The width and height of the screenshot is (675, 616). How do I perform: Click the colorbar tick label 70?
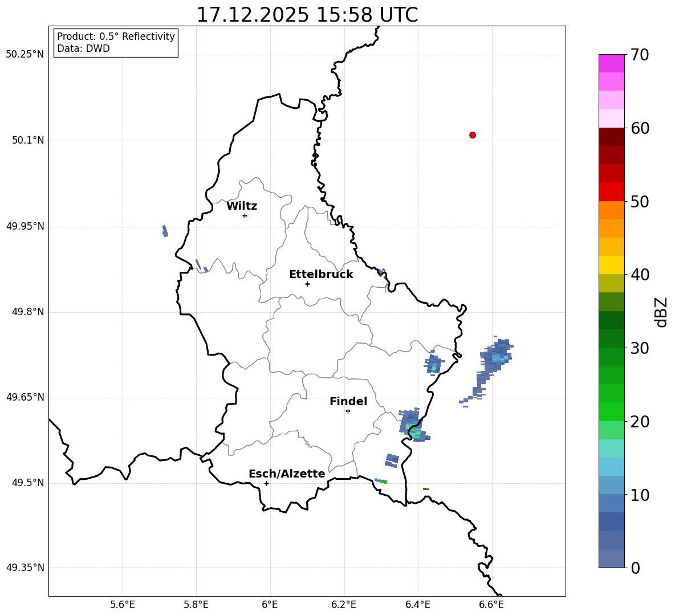point(640,55)
